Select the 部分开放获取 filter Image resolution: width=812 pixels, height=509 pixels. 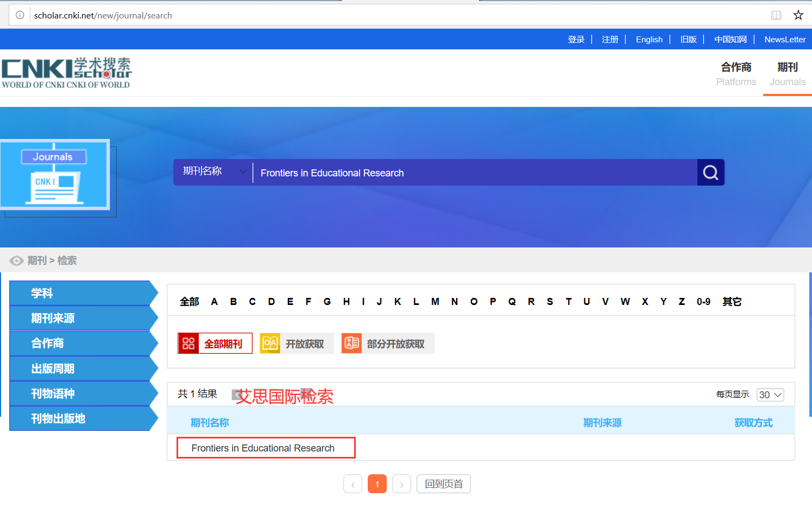point(388,343)
